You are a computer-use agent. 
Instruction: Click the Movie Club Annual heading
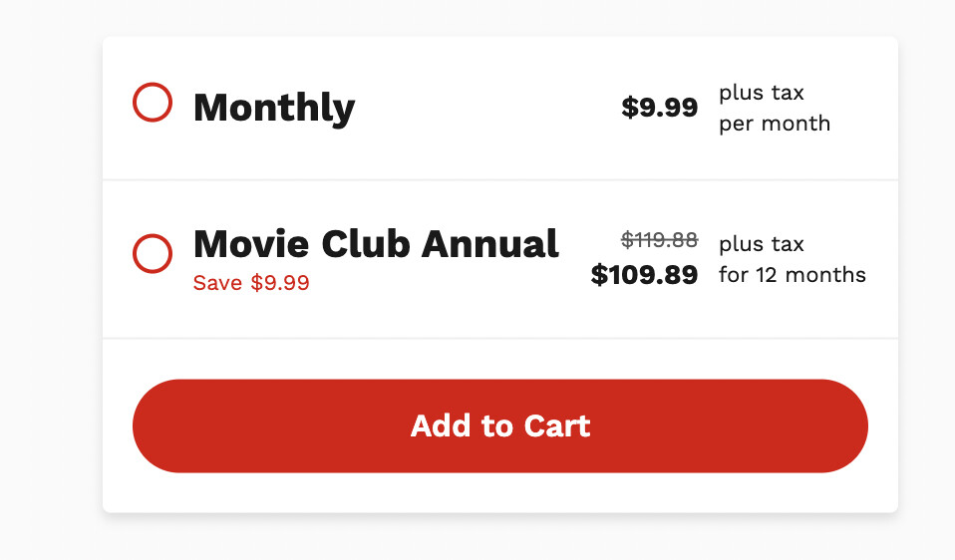point(375,243)
